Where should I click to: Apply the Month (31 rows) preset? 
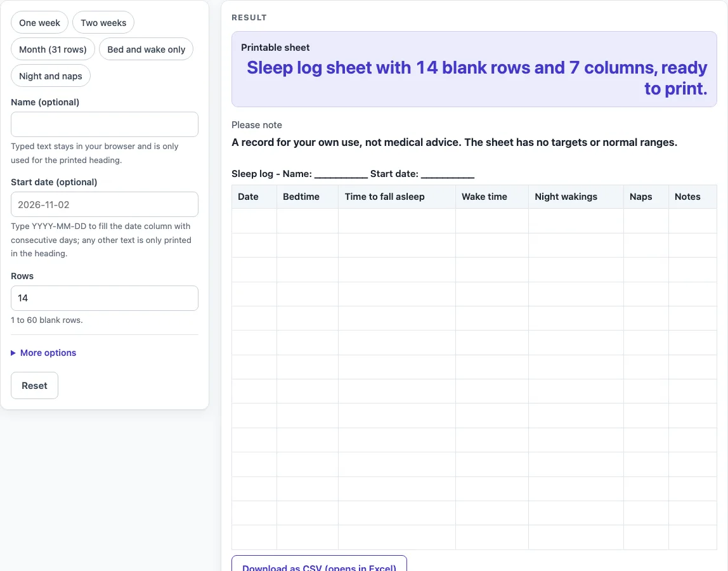pos(53,49)
